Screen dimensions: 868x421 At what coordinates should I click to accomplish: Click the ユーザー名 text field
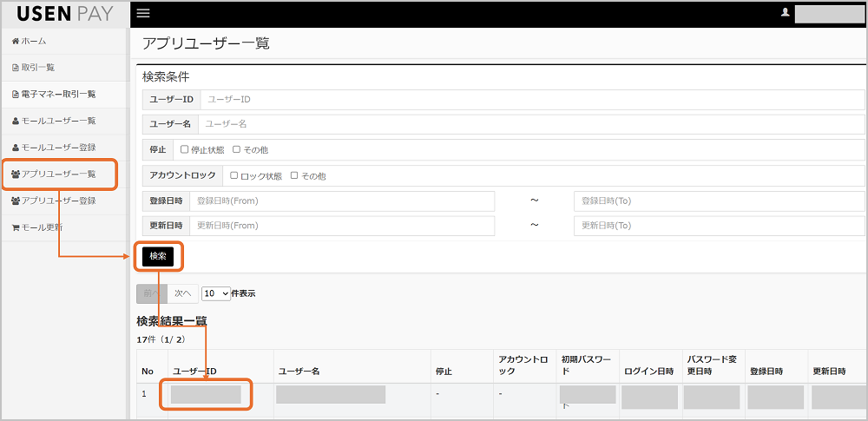531,124
